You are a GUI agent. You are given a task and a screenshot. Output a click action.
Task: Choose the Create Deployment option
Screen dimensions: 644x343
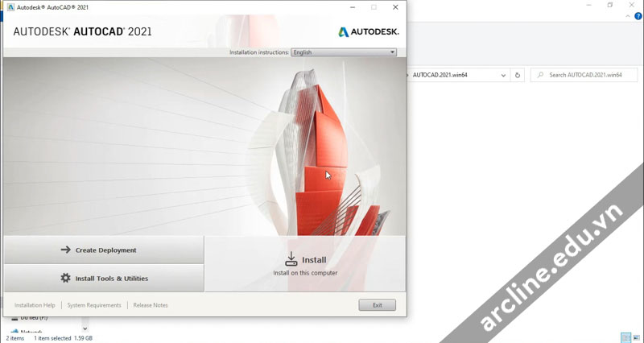coord(103,250)
